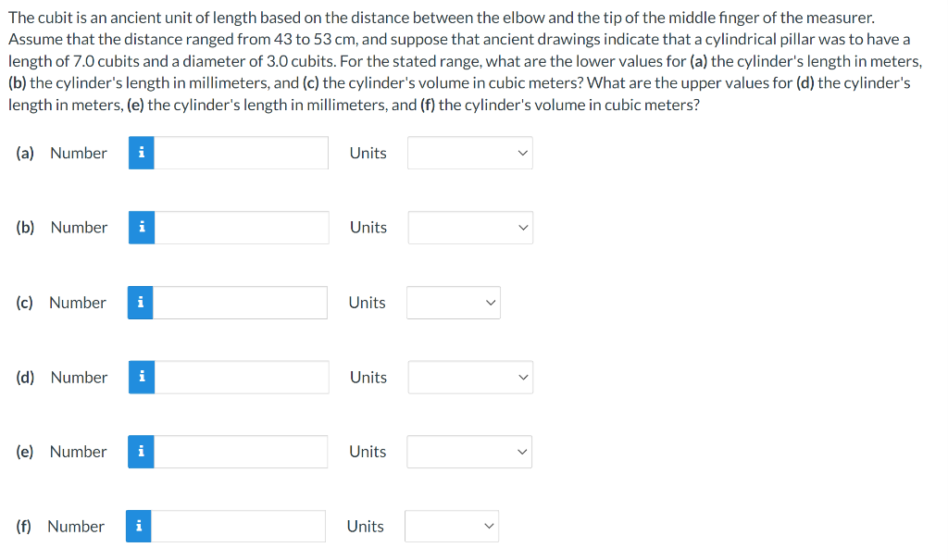
Task: Click the problem statement paragraph text
Action: pyautogui.click(x=465, y=61)
